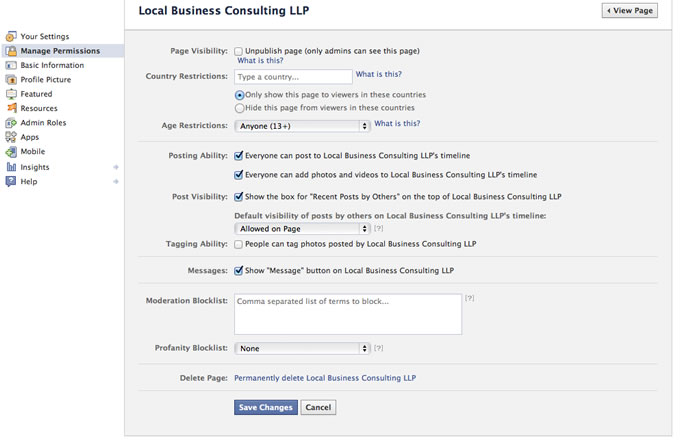Screen dimensions: 680x441
Task: Click the Basic Information sidebar icon
Action: pyautogui.click(x=11, y=66)
